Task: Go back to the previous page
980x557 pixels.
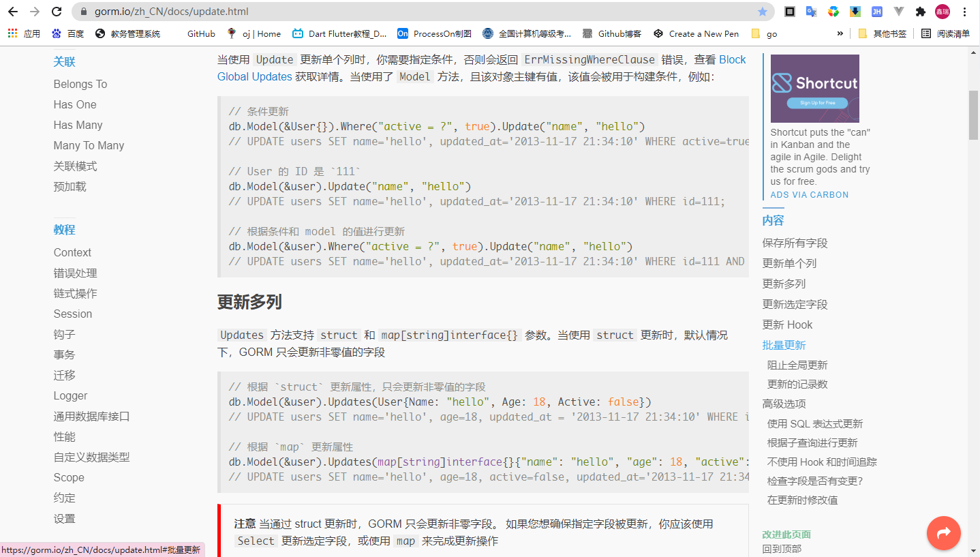Action: [x=13, y=12]
